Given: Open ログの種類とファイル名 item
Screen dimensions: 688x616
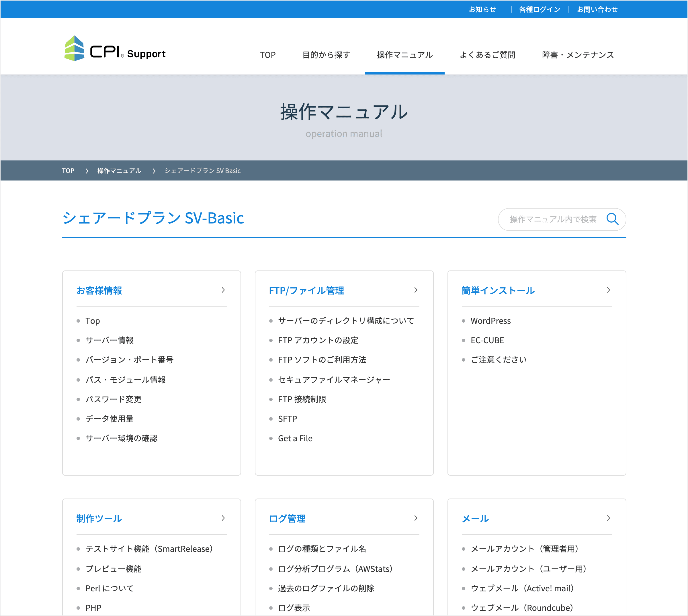Looking at the screenshot, I should point(322,549).
